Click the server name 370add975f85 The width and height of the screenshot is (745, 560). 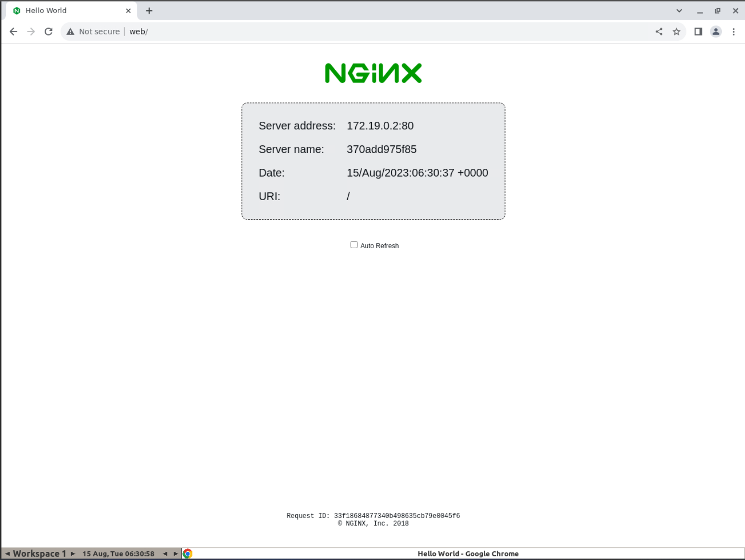381,150
